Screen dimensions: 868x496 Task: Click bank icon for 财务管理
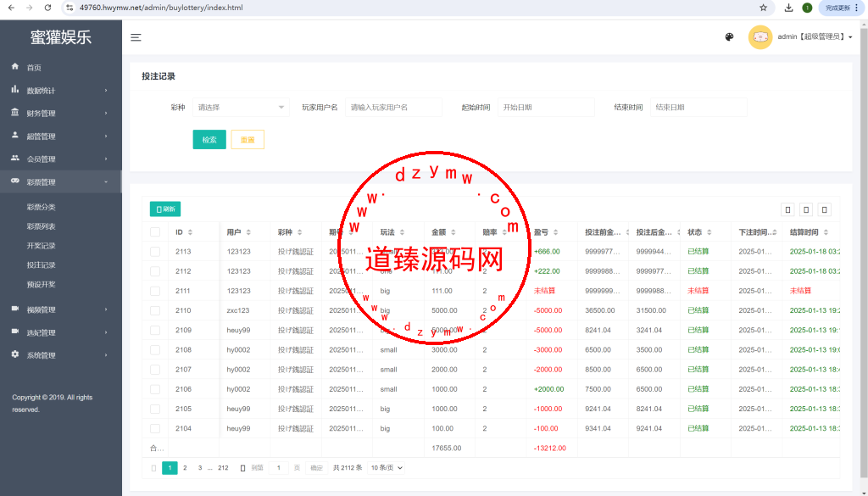click(15, 113)
